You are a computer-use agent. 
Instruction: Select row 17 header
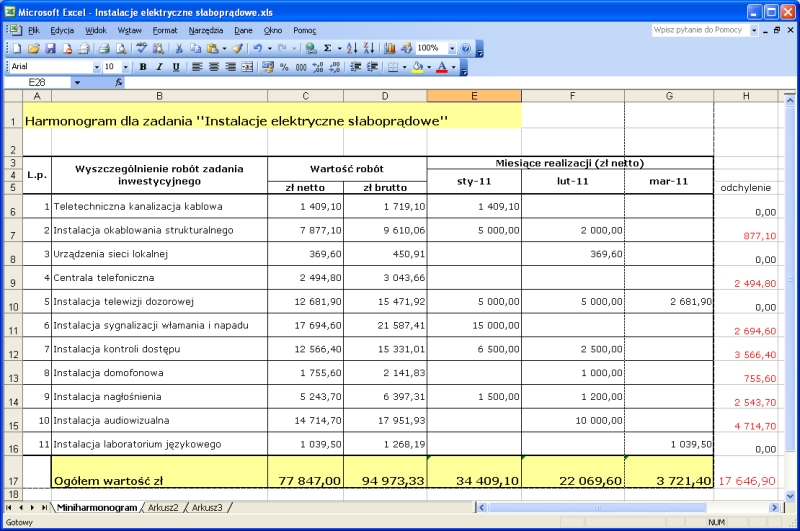pyautogui.click(x=13, y=472)
